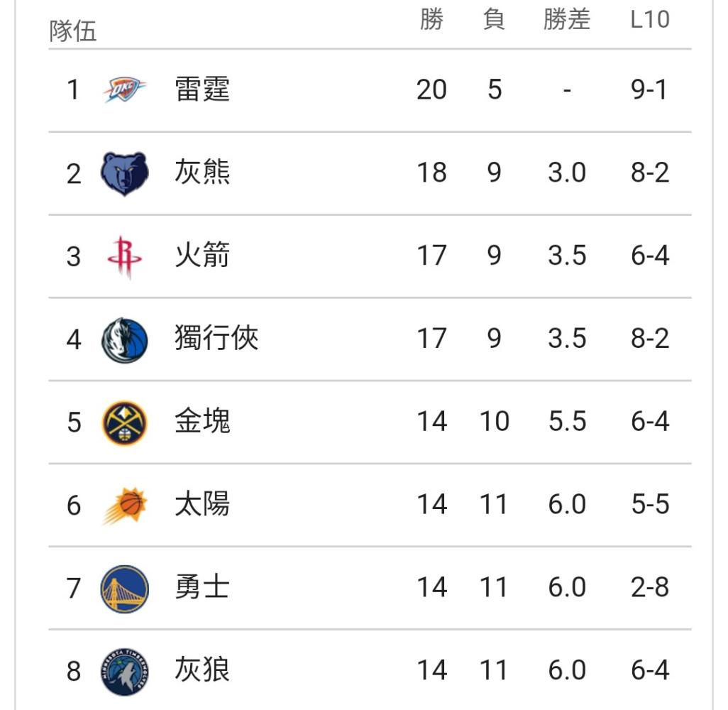Click the Suns (太陽) basketball logo
Image resolution: width=728 pixels, height=710 pixels.
[124, 506]
